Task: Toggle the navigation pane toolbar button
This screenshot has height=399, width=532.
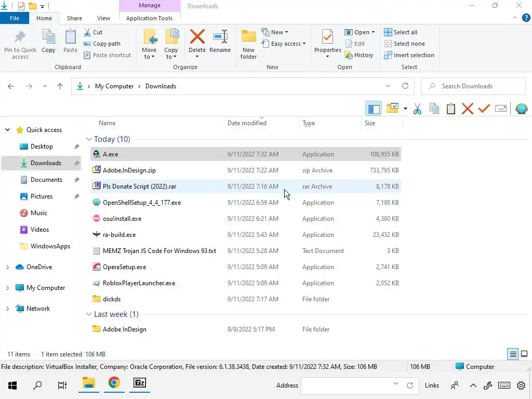Action: tap(374, 109)
